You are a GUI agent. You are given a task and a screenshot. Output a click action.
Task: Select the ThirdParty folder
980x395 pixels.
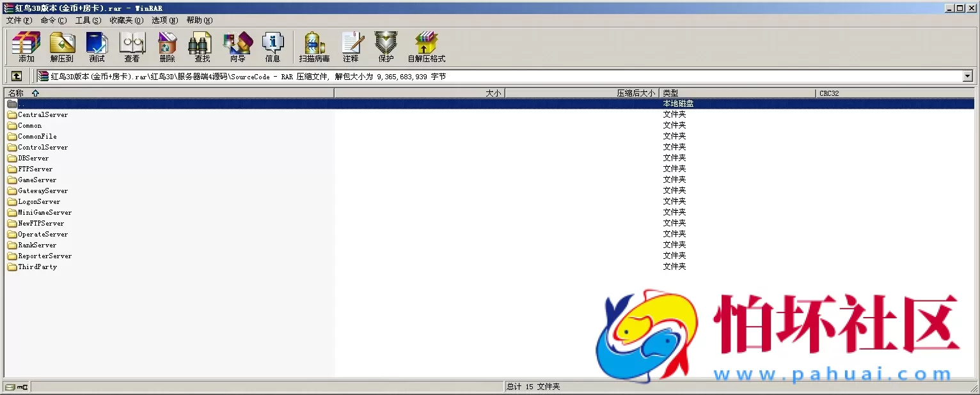click(37, 267)
